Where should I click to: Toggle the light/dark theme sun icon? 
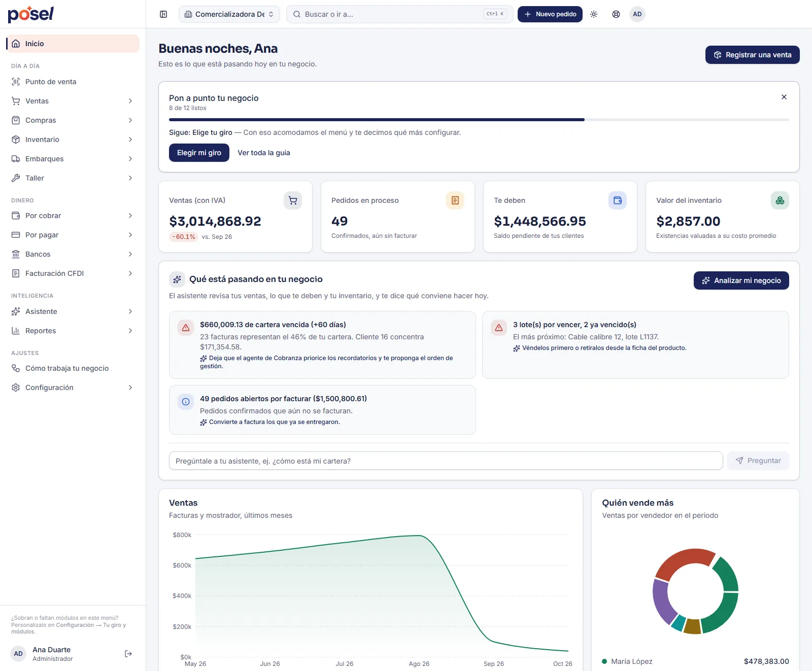pyautogui.click(x=594, y=14)
